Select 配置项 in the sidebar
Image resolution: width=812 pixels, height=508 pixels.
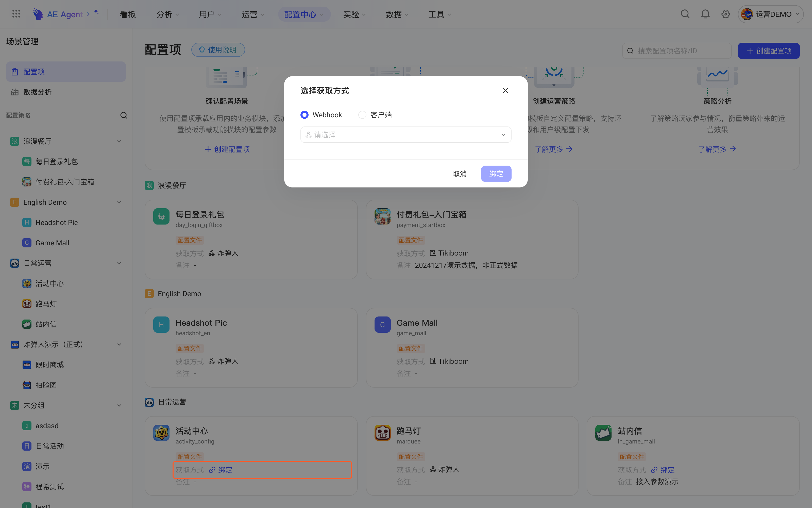point(66,72)
